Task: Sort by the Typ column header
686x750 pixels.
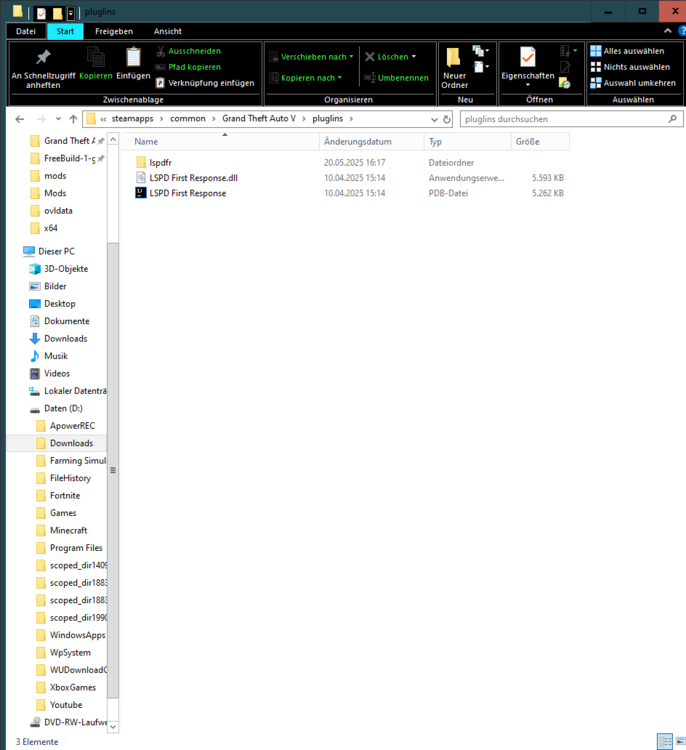Action: pos(467,142)
